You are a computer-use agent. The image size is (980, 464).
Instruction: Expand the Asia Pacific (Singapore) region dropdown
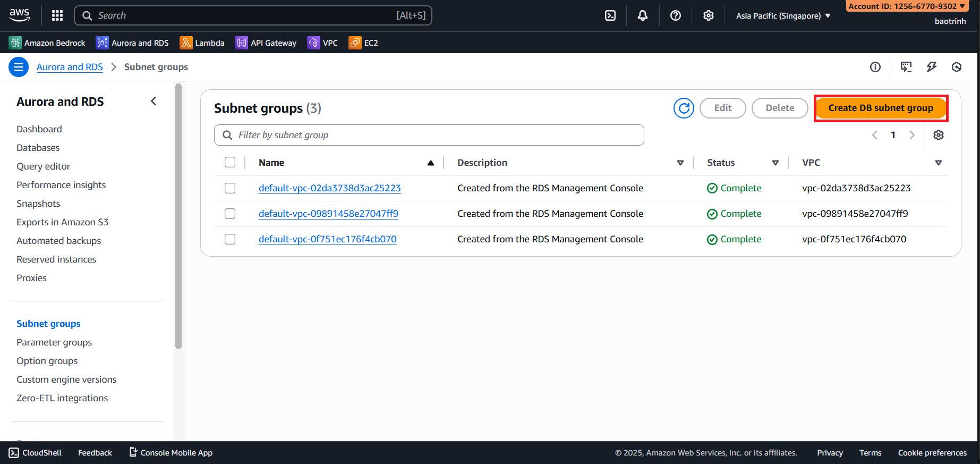[783, 16]
